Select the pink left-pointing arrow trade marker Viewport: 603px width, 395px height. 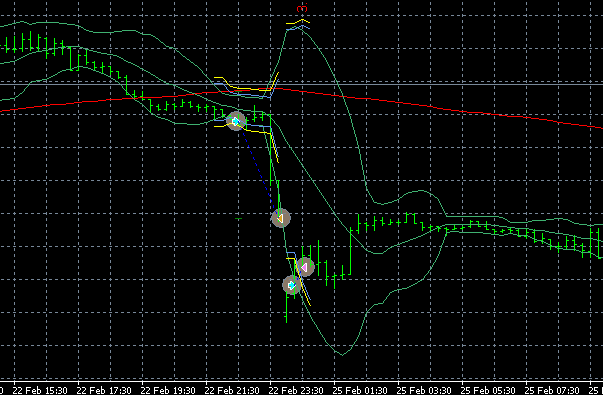point(305,267)
